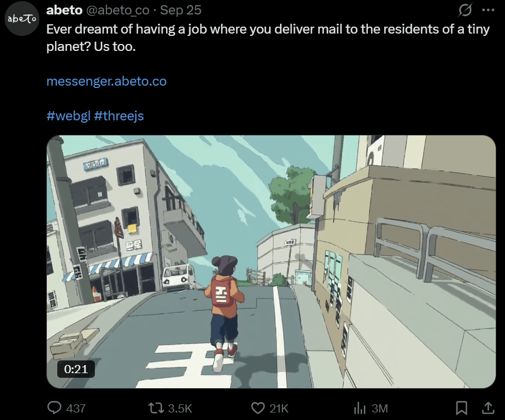This screenshot has height=420, width=505.
Task: Like the post with the heart icon
Action: [x=257, y=408]
